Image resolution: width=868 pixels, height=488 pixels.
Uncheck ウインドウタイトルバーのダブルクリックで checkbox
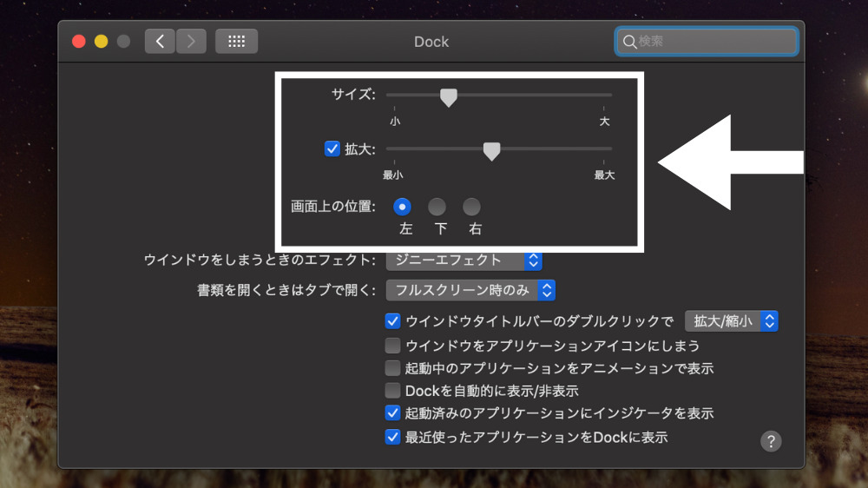[x=392, y=321]
